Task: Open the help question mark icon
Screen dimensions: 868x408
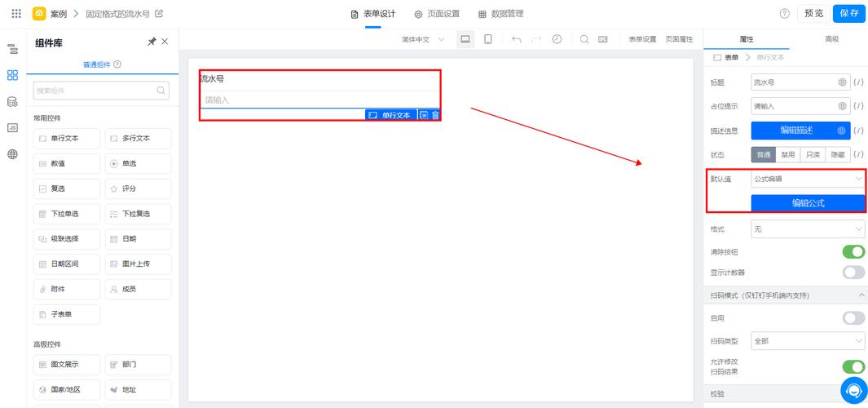Action: pos(784,14)
